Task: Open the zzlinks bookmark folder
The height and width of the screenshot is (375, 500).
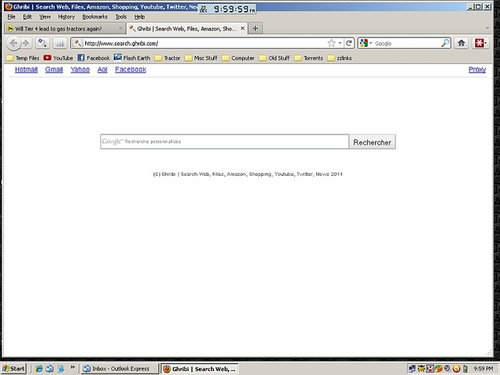Action: (340, 58)
